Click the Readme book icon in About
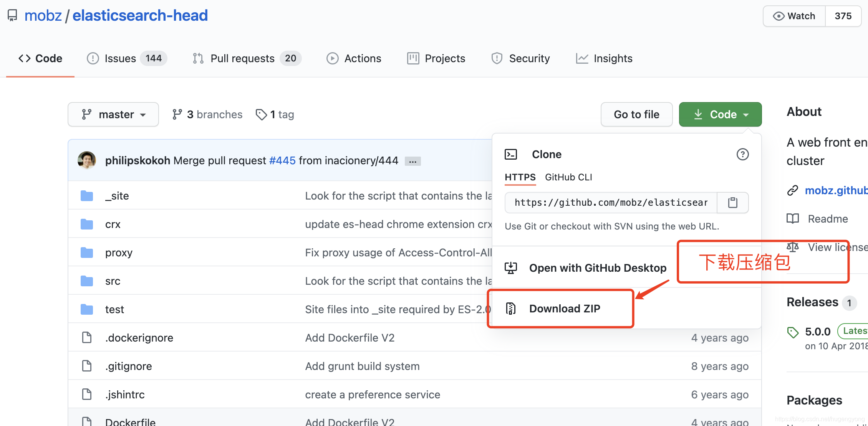 tap(792, 218)
